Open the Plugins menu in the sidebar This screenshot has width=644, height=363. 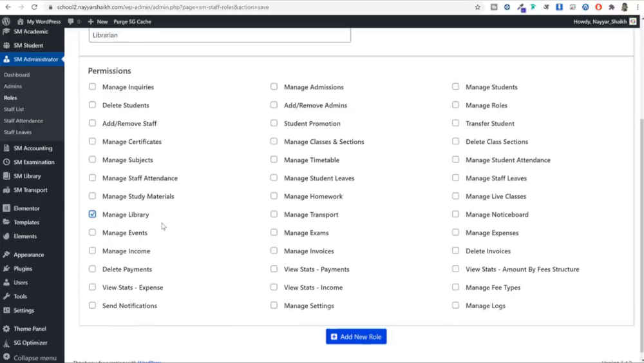[x=23, y=269]
